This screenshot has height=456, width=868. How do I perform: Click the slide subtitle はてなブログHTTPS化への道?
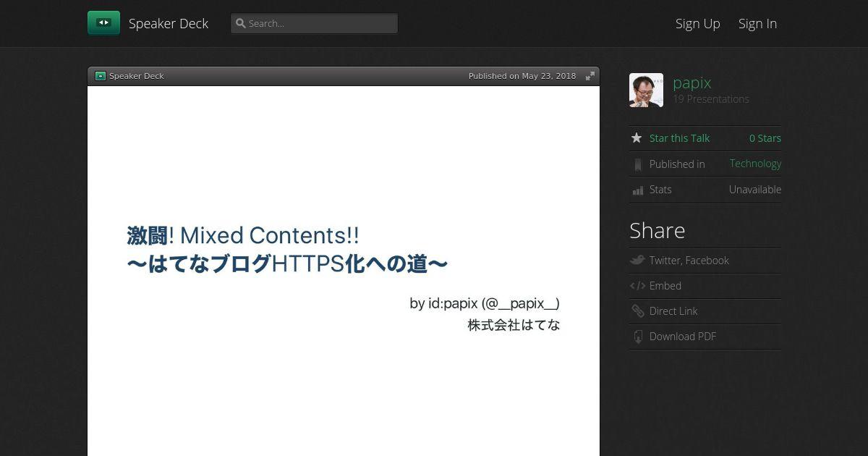(x=286, y=264)
